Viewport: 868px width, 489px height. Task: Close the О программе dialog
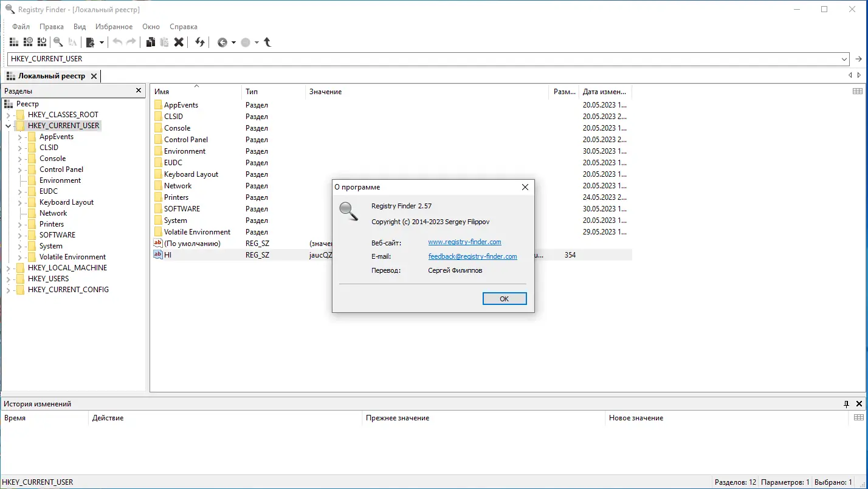525,187
